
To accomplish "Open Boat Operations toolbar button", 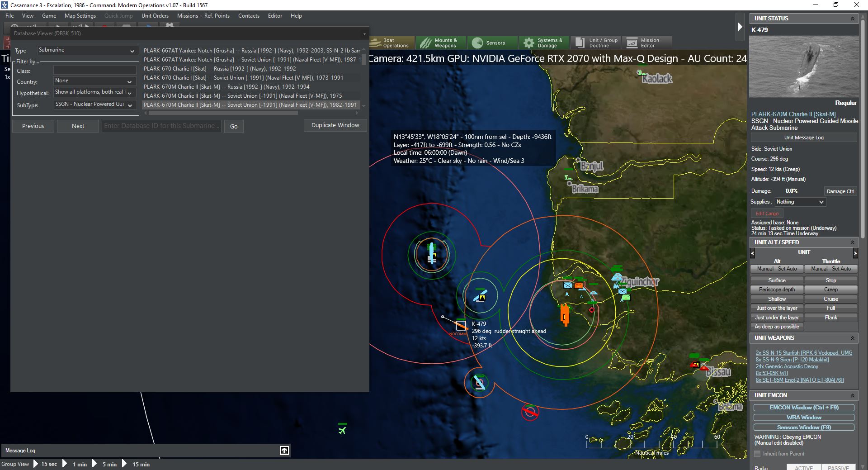I will (392, 43).
